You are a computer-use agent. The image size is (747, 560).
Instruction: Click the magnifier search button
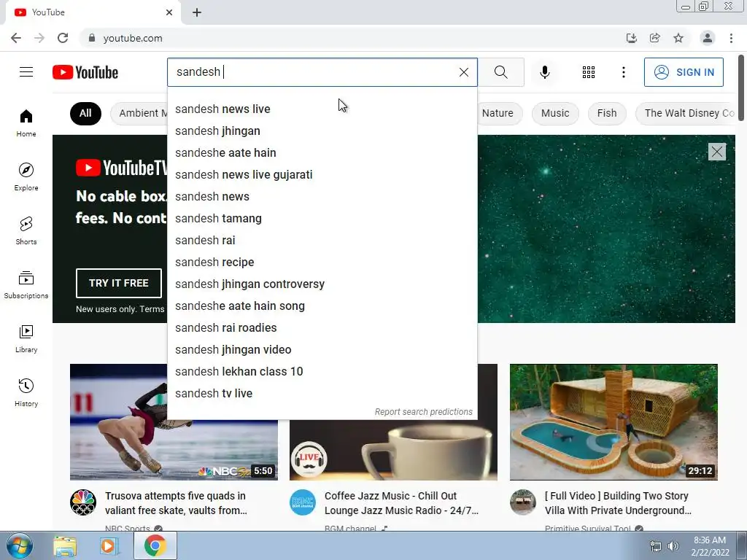500,72
